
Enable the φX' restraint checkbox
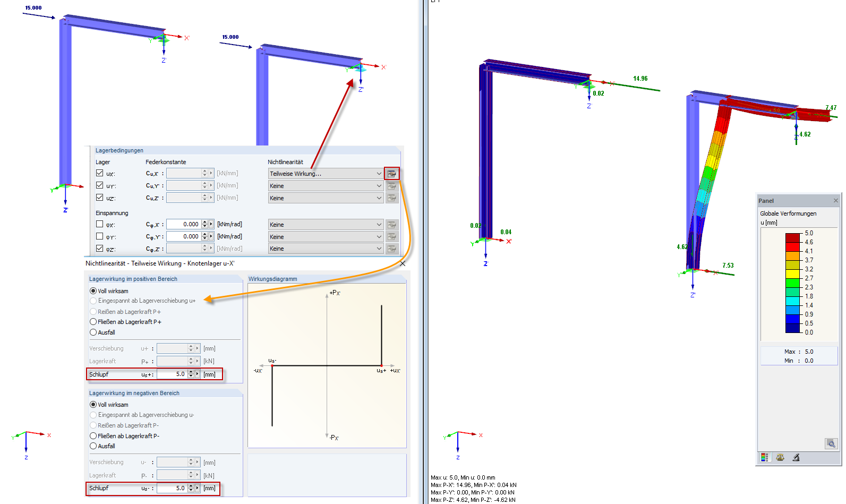point(99,224)
